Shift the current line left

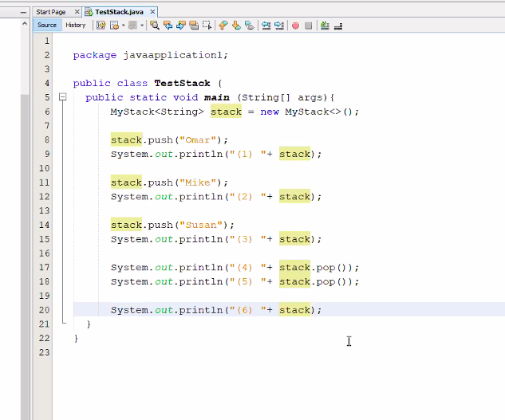pyautogui.click(x=266, y=25)
